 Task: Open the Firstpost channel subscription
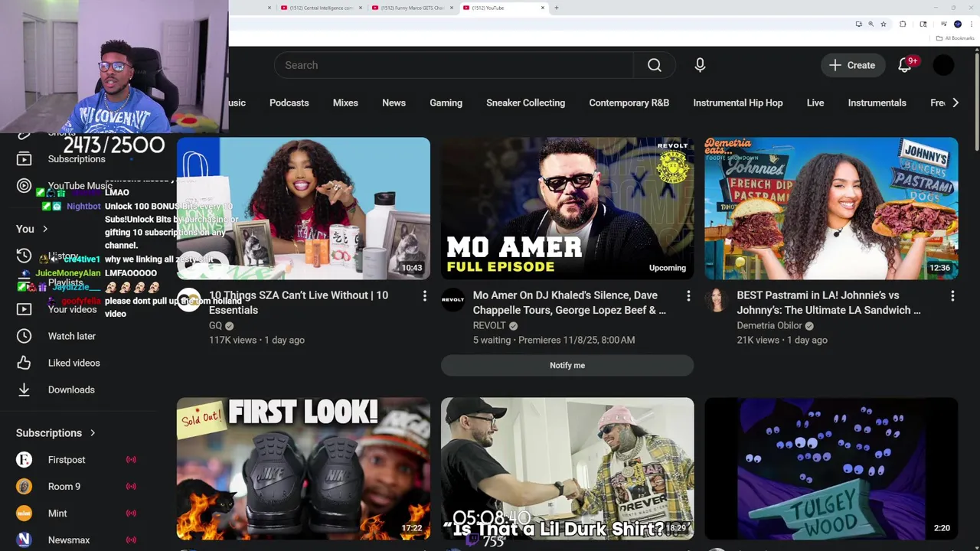point(67,460)
